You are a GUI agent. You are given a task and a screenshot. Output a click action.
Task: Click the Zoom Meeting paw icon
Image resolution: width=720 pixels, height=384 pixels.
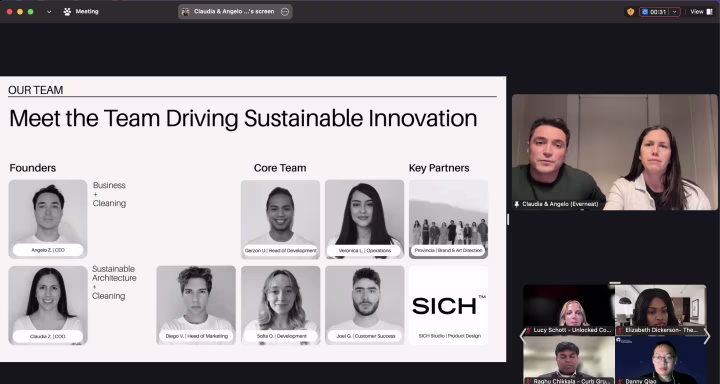coord(68,12)
